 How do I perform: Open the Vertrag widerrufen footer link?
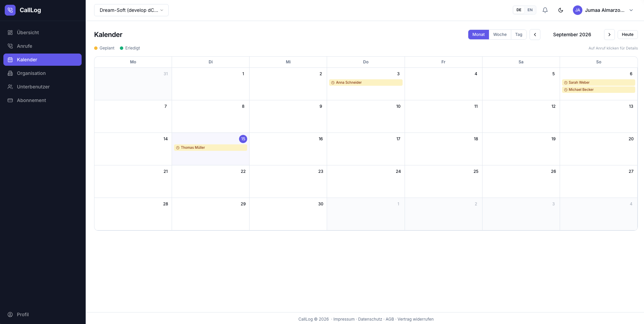pyautogui.click(x=415, y=319)
